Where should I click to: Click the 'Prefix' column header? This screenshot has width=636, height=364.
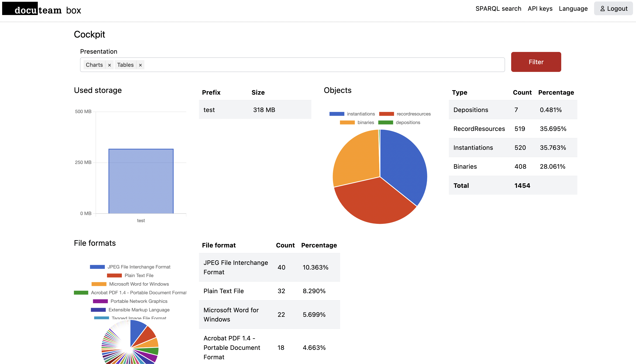[211, 93]
